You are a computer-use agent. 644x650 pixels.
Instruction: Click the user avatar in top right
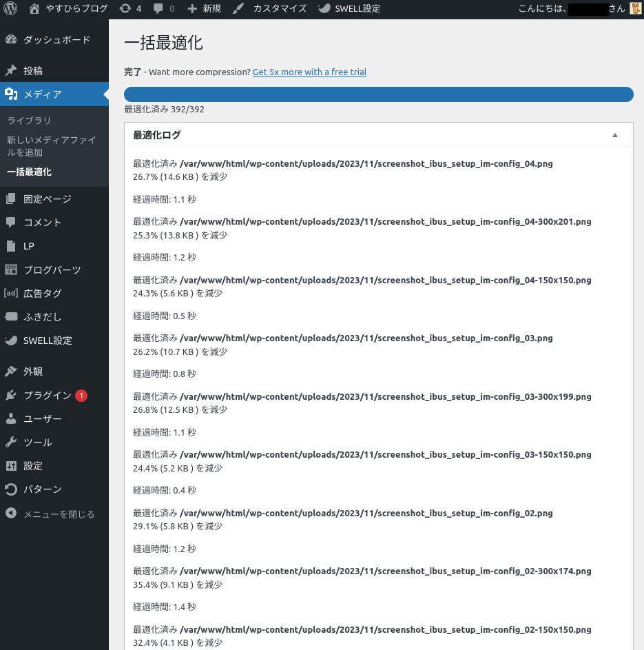[635, 9]
